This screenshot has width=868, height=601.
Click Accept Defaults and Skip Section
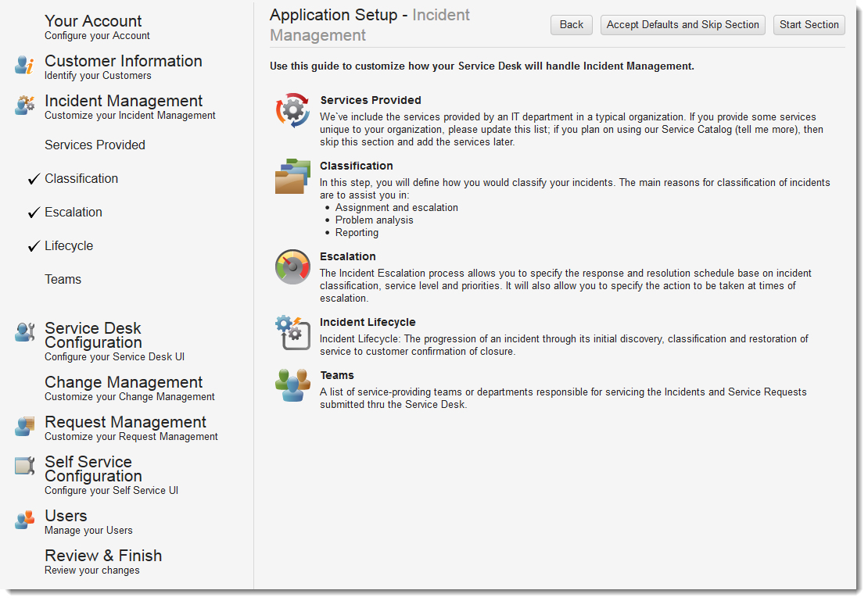point(683,25)
